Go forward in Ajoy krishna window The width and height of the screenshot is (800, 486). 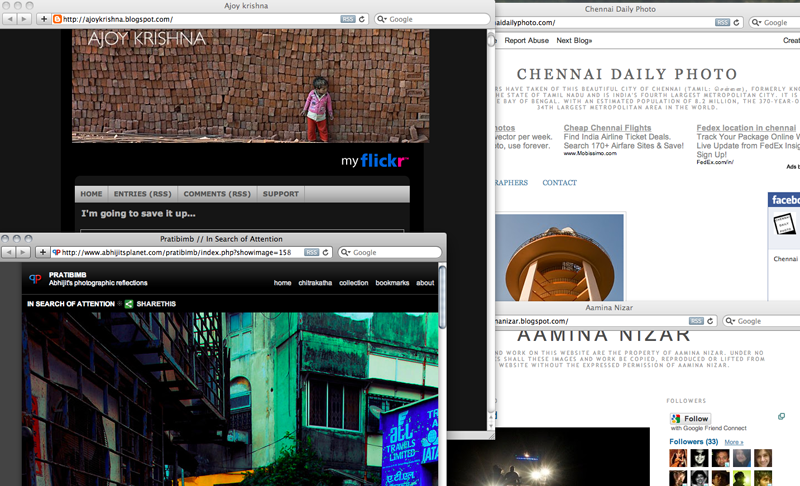coord(24,19)
